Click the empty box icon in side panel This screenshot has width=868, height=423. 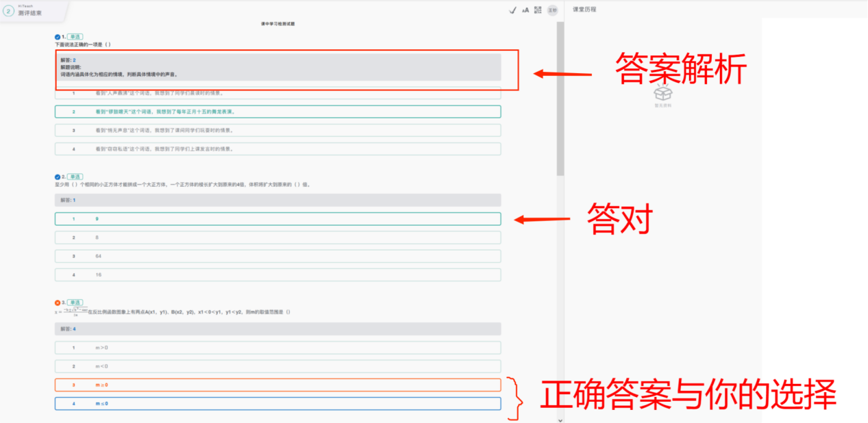[x=662, y=93]
